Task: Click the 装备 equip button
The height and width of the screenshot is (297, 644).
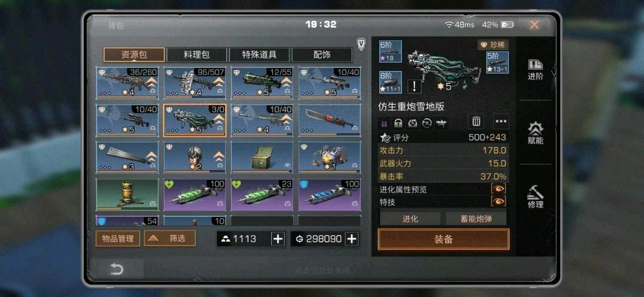Action: click(444, 239)
